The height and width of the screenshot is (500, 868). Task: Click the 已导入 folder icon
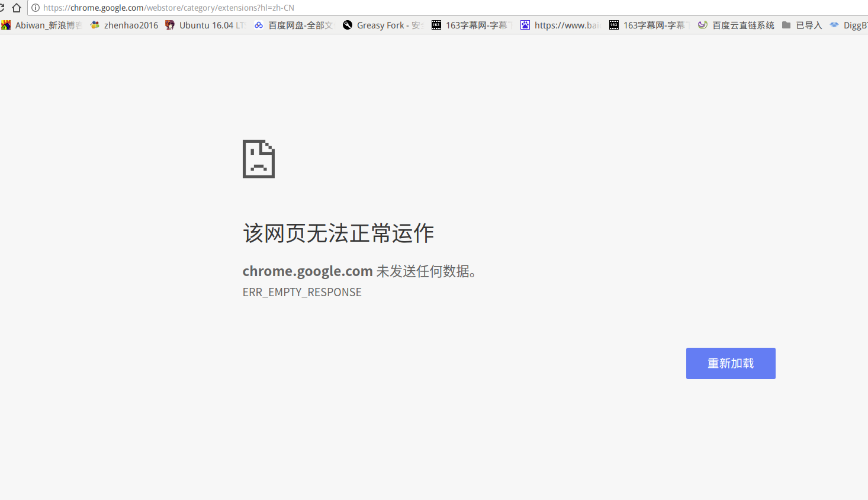click(x=786, y=25)
